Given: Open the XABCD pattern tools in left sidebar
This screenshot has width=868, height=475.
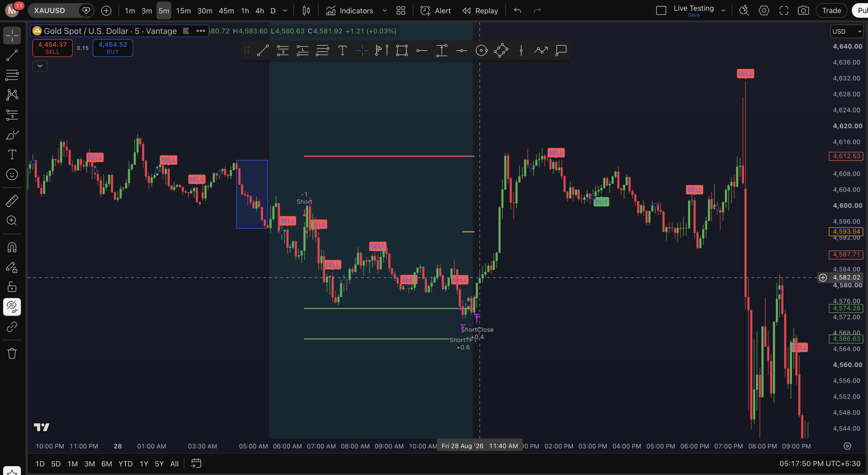Looking at the screenshot, I should tap(12, 95).
